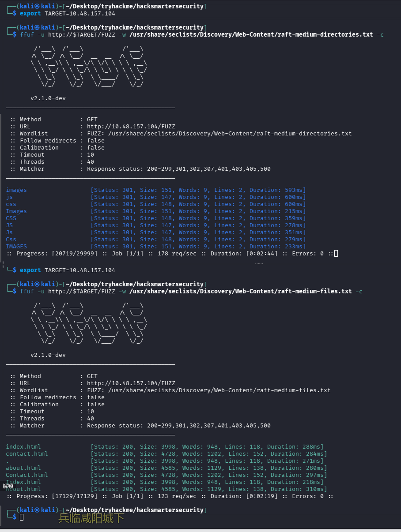Click the uppercase IMAGES directory result
Screen dimensions: 401x532
[x=16, y=247]
